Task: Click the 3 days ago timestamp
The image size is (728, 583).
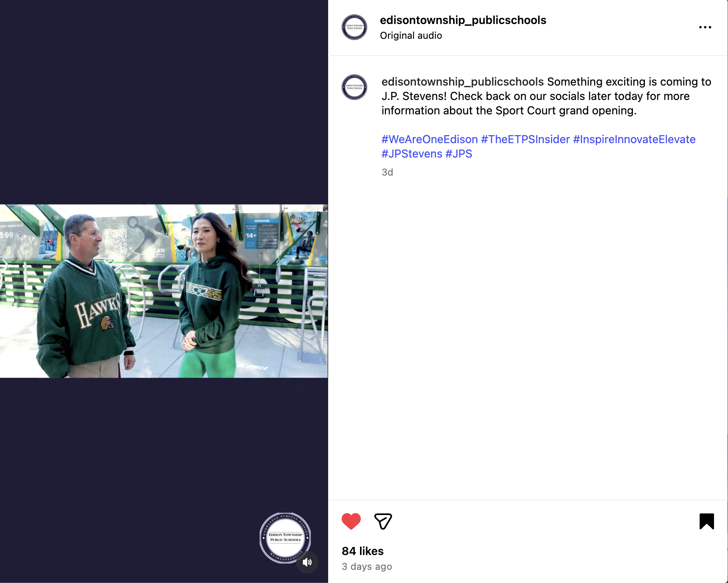Action: pyautogui.click(x=367, y=567)
